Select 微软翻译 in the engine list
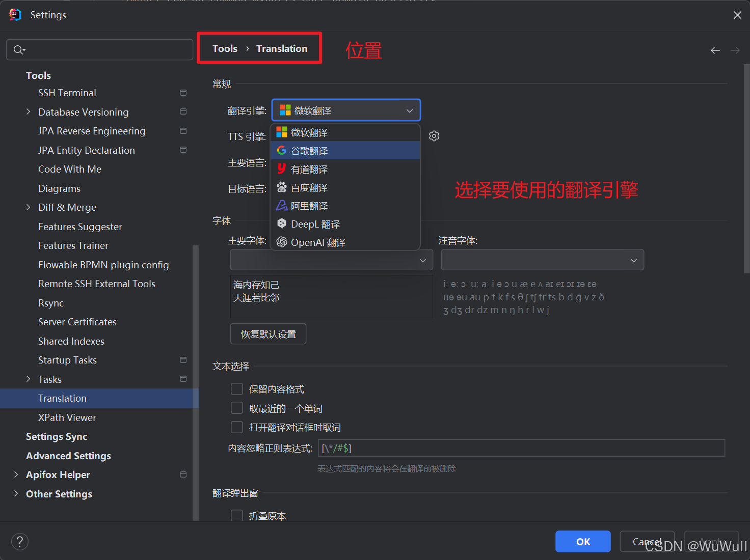The width and height of the screenshot is (750, 560). (345, 132)
